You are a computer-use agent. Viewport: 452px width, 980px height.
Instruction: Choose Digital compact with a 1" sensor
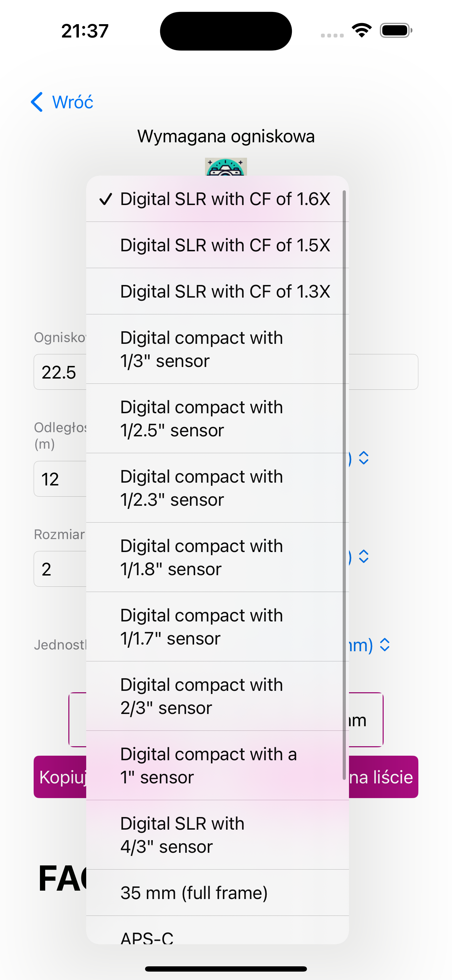[x=217, y=765]
